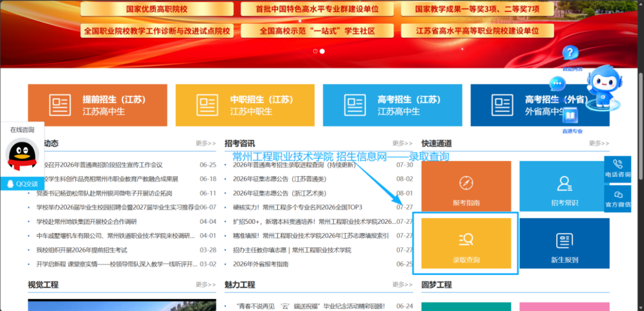The image size is (644, 311).
Task: Open 2026年征集志愿公告（浙江艺术类）
Action: point(280,193)
